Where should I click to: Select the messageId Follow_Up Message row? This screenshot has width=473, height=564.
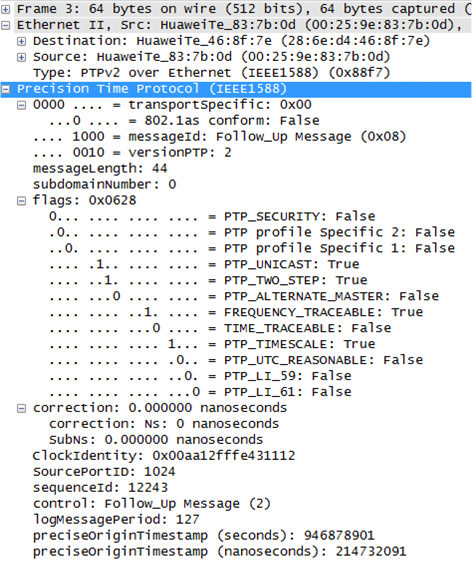pyautogui.click(x=219, y=137)
